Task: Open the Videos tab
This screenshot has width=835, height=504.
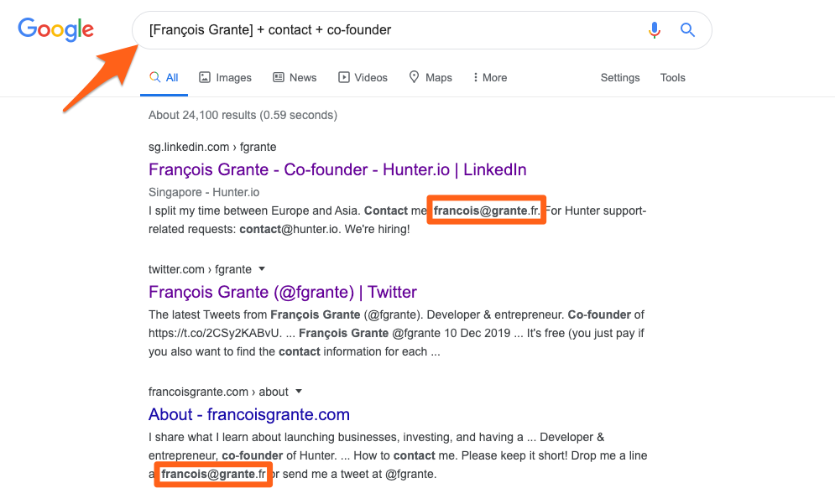Action: pos(363,78)
